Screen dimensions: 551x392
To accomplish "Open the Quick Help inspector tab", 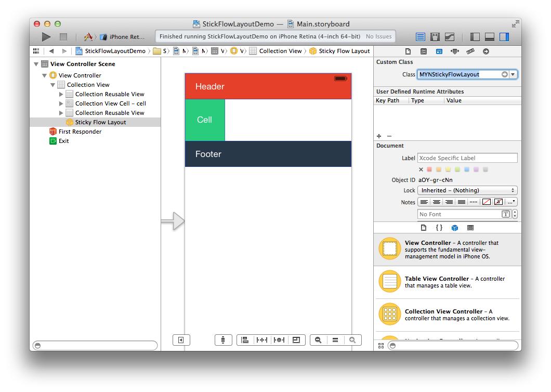I will (x=424, y=51).
